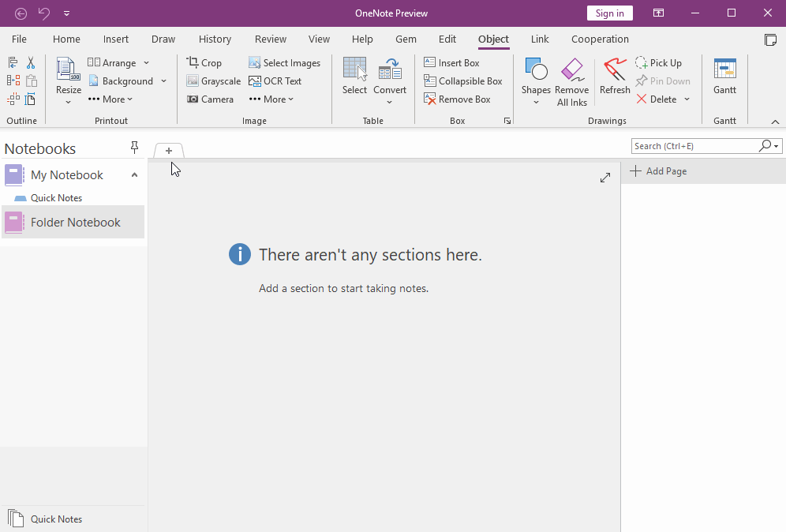Select Folder Notebook
Screen dimensions: 786x532
point(73,222)
